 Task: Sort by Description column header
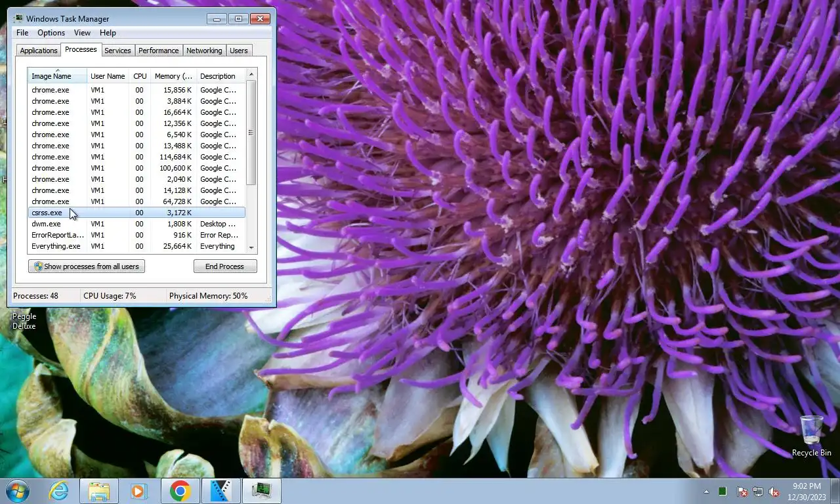click(x=220, y=76)
